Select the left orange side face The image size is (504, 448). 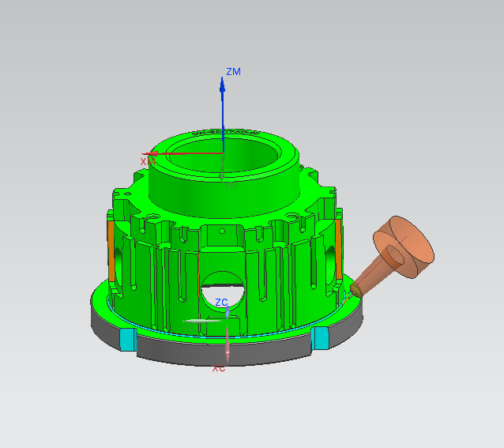coord(111,251)
